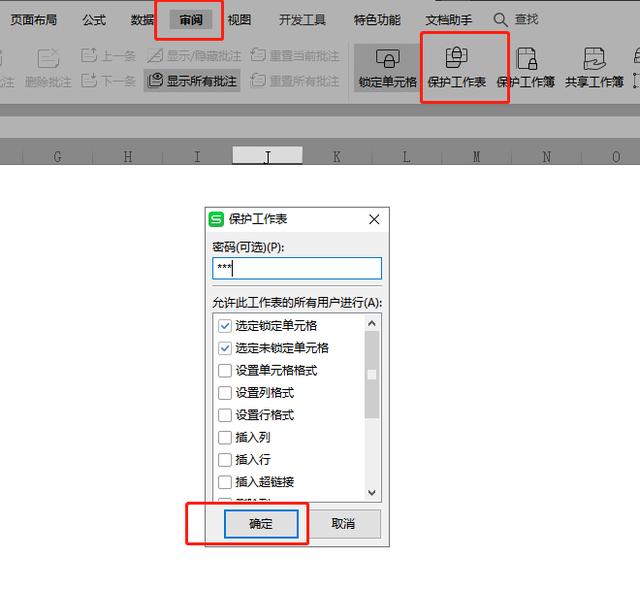
Task: Click 显示所有批注 button
Action: point(192,81)
